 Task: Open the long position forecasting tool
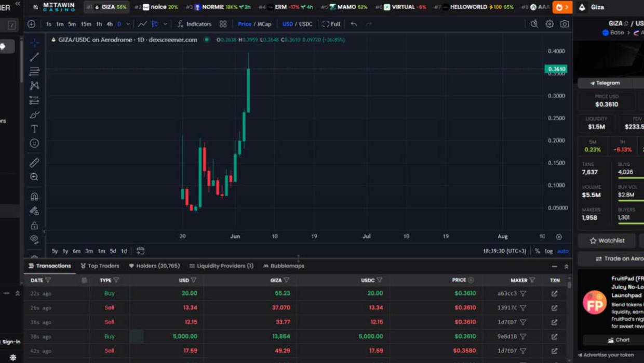[x=34, y=100]
